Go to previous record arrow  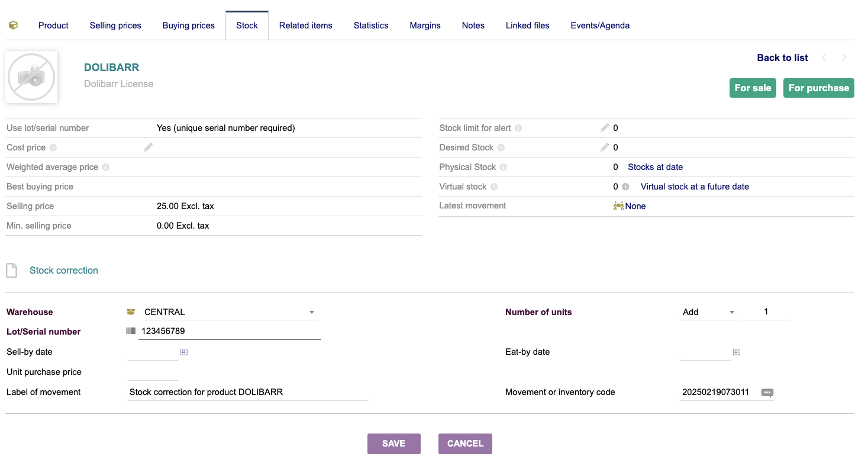pyautogui.click(x=824, y=57)
